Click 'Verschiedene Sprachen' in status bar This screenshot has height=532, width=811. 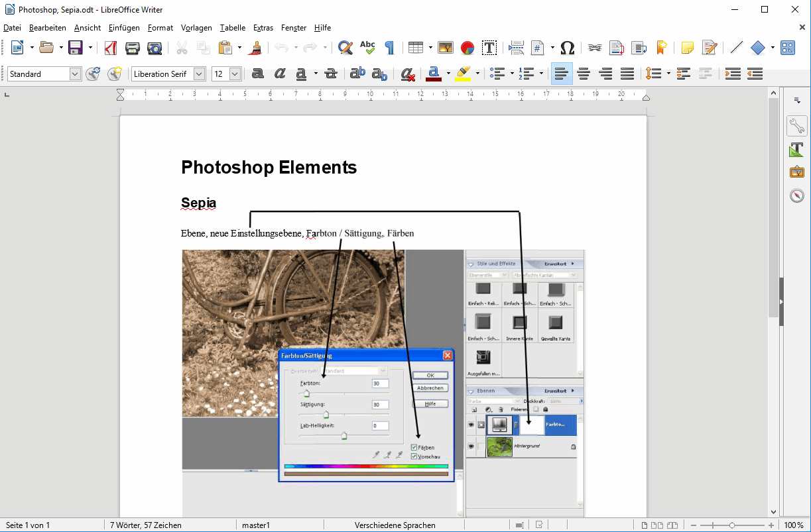pos(395,525)
